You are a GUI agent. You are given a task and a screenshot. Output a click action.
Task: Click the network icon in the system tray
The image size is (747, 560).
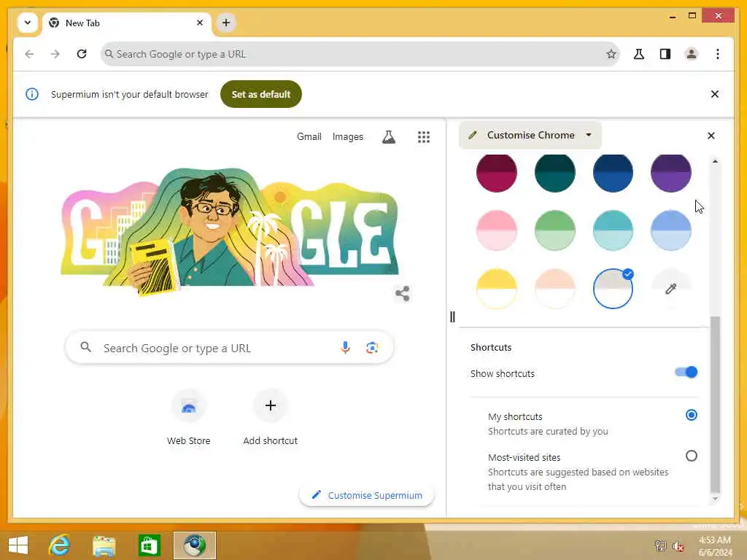click(x=659, y=545)
